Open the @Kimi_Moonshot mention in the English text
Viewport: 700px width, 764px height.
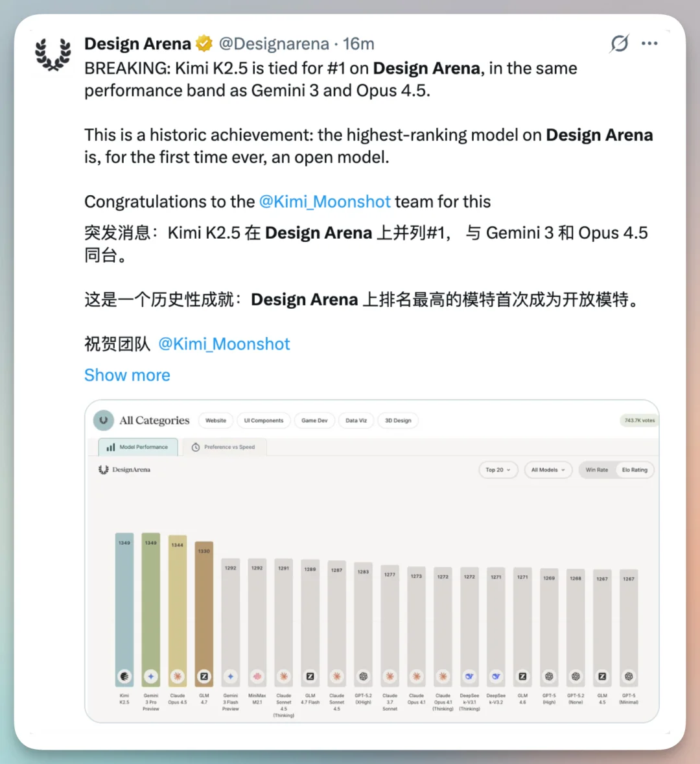tap(325, 202)
